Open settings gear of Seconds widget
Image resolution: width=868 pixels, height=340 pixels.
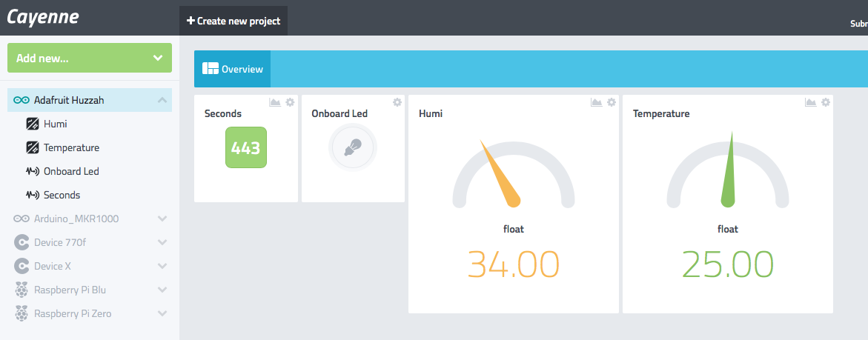coord(290,102)
